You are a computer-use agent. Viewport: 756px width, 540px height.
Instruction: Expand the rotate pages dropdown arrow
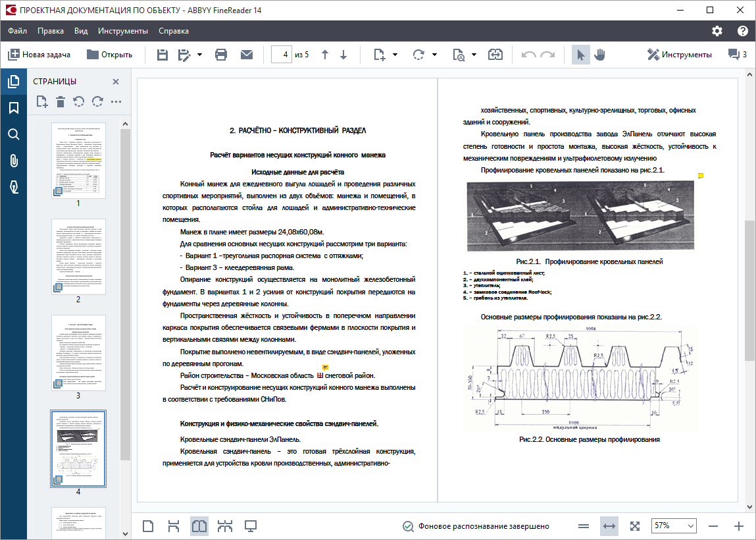434,55
